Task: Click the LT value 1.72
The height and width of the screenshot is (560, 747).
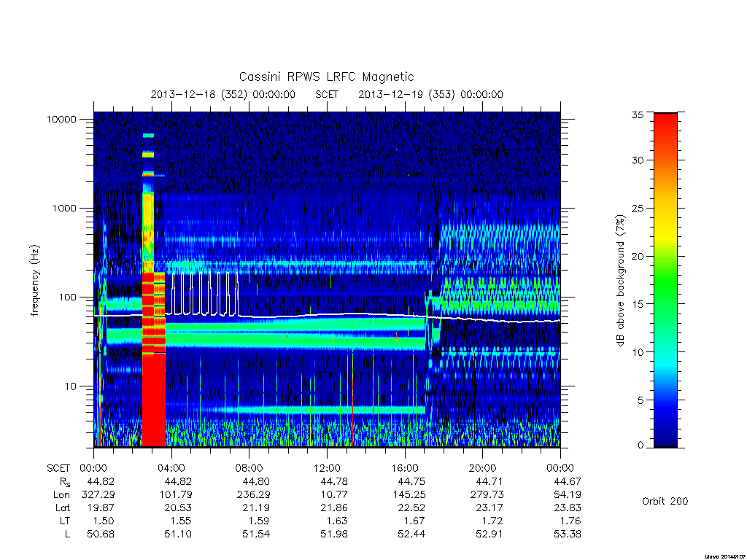Action: (493, 521)
